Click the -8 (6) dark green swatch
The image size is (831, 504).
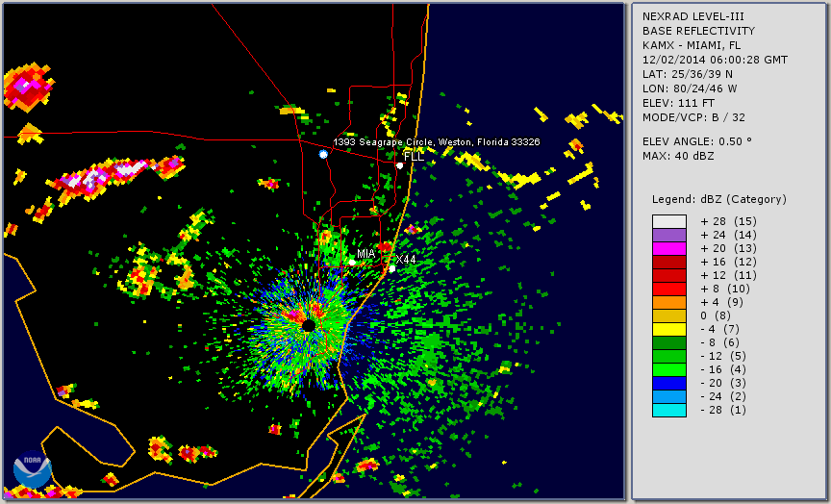669,342
